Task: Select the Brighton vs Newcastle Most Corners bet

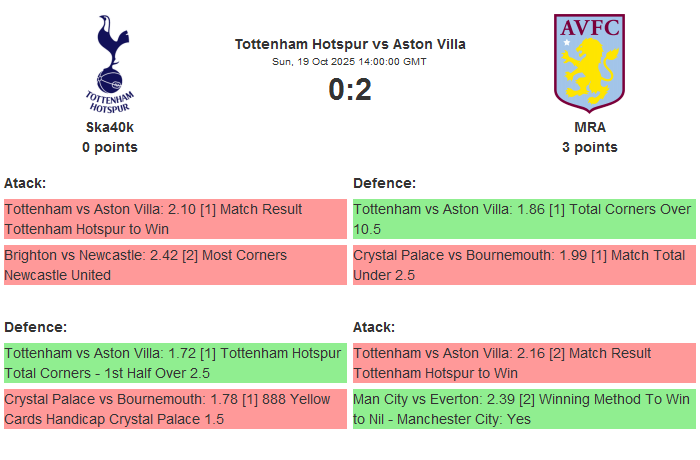Action: (175, 265)
